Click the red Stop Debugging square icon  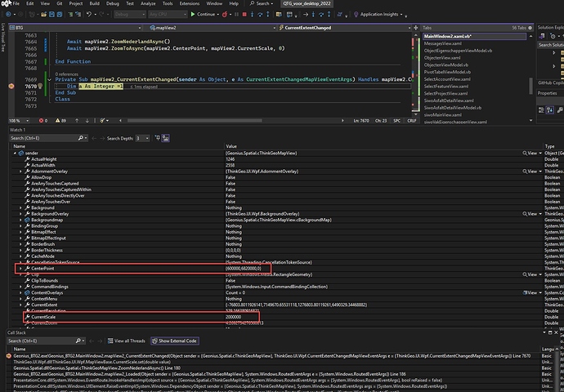click(x=244, y=15)
